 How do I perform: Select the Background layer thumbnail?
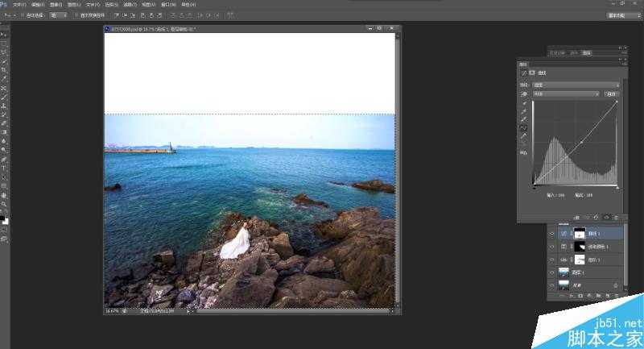click(563, 285)
